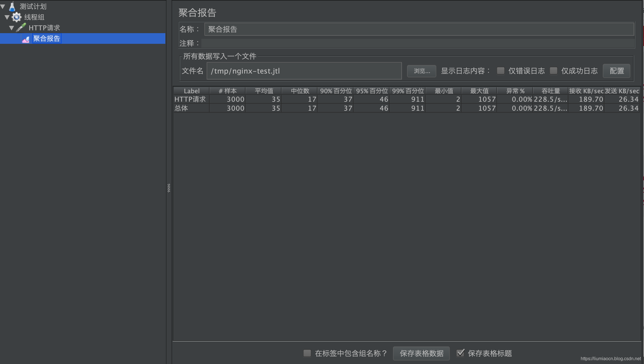644x364 pixels.
Task: Open the 配置 configure button
Action: (616, 71)
